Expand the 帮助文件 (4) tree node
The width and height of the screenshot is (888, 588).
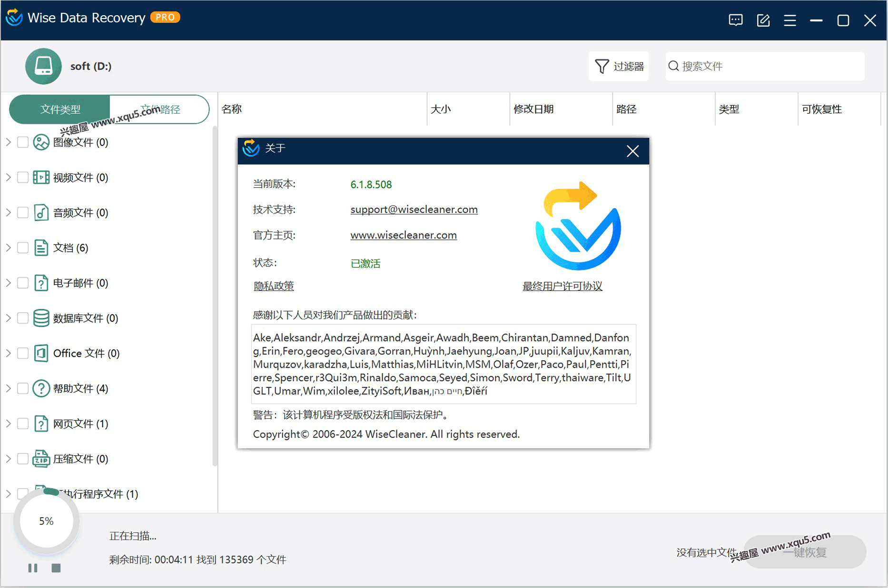pos(8,389)
